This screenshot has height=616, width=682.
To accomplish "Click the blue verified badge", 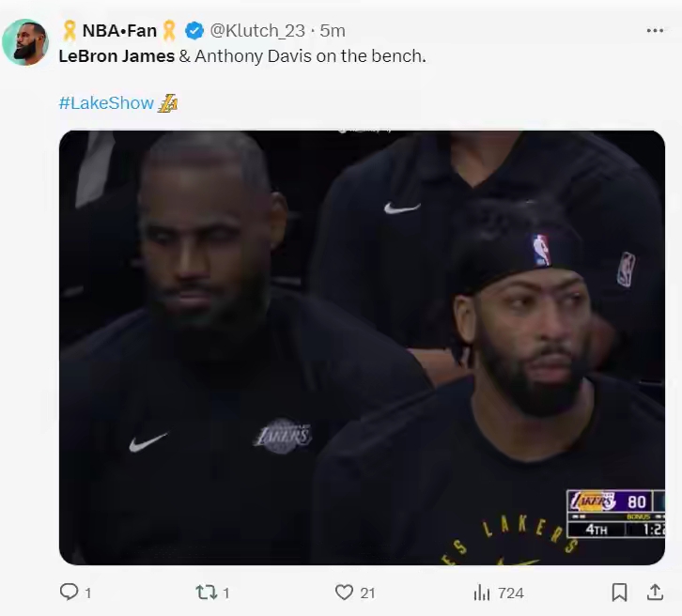I will point(194,31).
